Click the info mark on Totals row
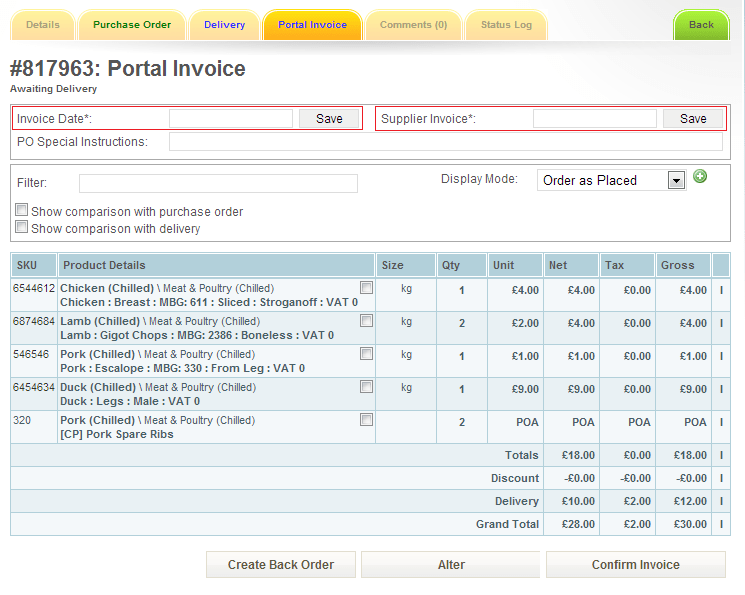Viewport: 745px width, 595px height. click(721, 455)
